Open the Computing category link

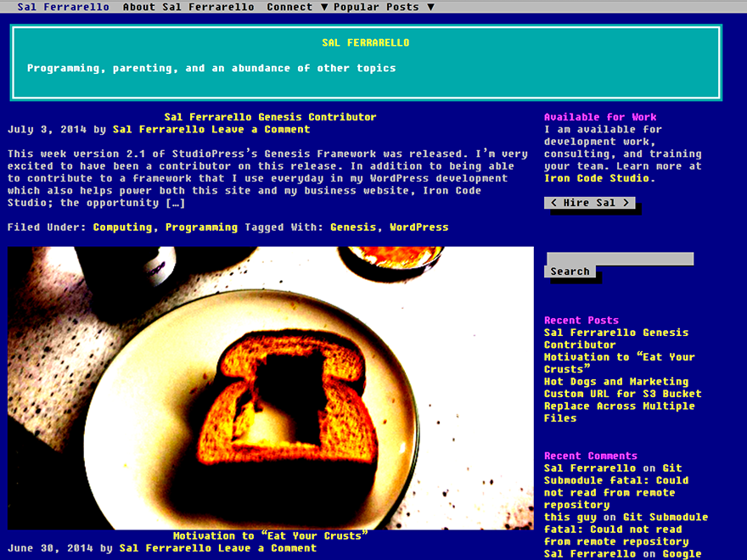tap(122, 227)
